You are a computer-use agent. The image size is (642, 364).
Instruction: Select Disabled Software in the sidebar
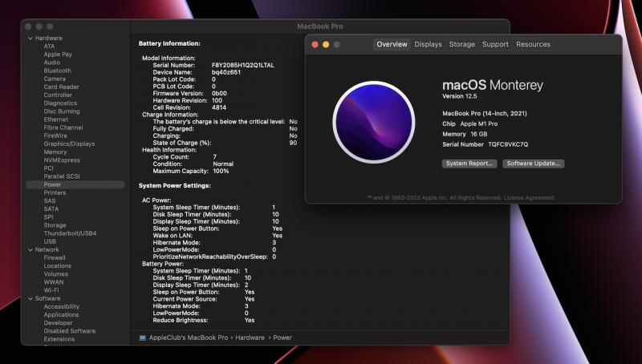tap(70, 331)
